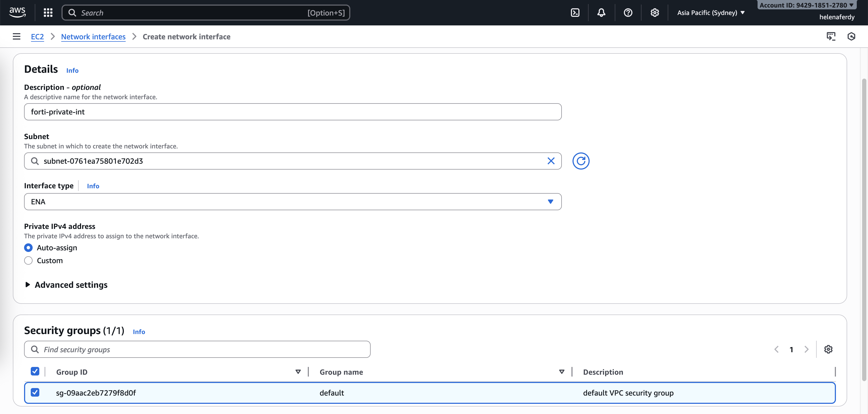This screenshot has width=868, height=414.
Task: Click the Find security groups search field
Action: pyautogui.click(x=197, y=350)
